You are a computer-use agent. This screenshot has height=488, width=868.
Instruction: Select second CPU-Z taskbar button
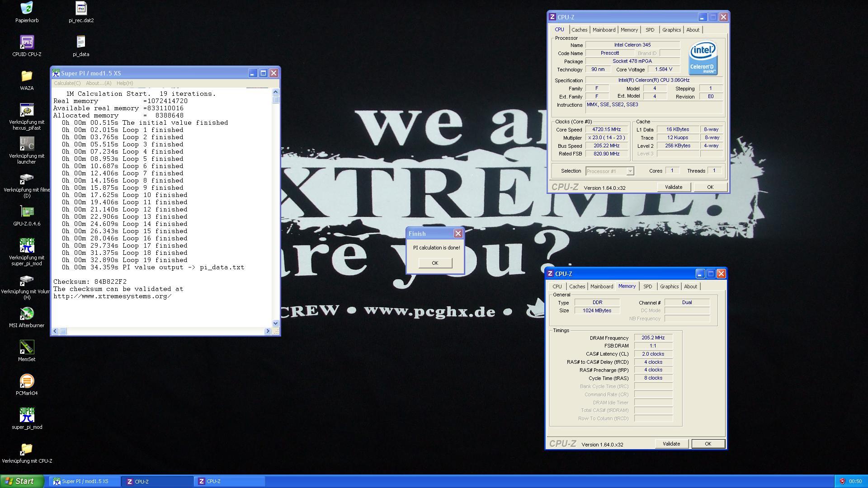click(x=230, y=481)
